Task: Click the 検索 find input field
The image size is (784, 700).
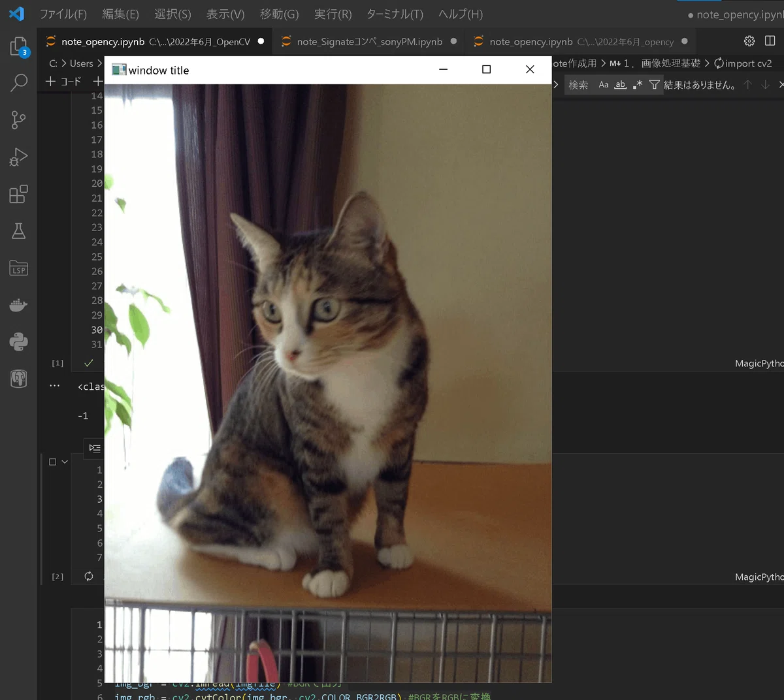Action: 579,84
